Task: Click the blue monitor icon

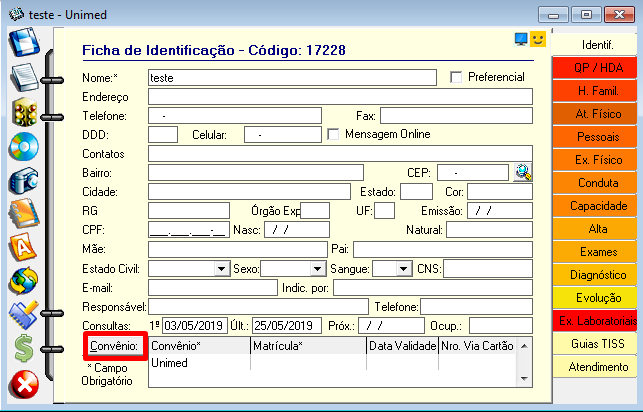Action: pos(521,39)
